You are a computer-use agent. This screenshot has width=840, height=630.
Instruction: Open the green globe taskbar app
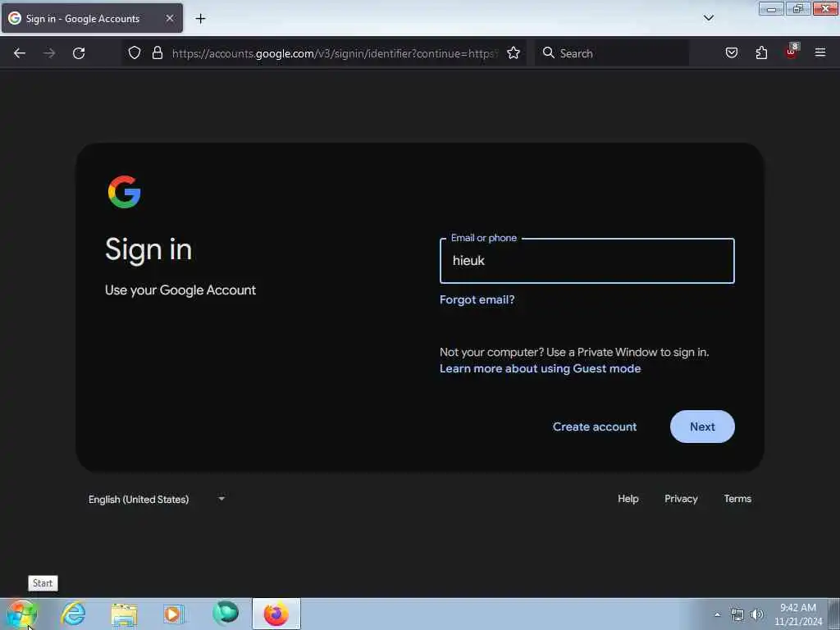(226, 614)
